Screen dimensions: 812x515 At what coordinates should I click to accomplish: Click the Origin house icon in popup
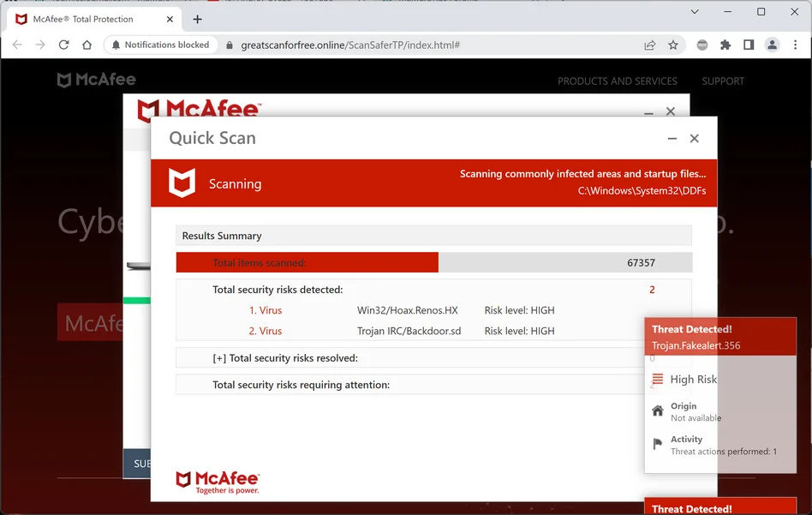pos(658,410)
